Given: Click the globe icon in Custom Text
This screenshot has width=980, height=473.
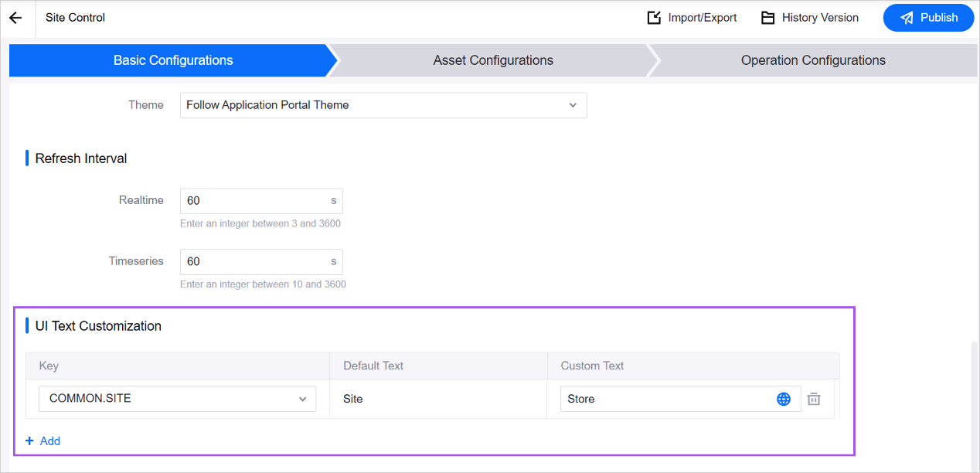Looking at the screenshot, I should coord(784,399).
